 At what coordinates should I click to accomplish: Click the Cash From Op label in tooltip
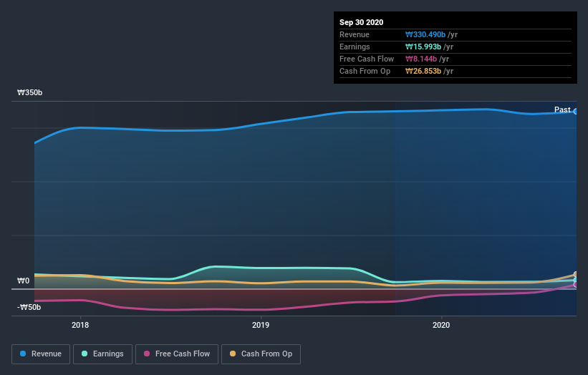365,71
